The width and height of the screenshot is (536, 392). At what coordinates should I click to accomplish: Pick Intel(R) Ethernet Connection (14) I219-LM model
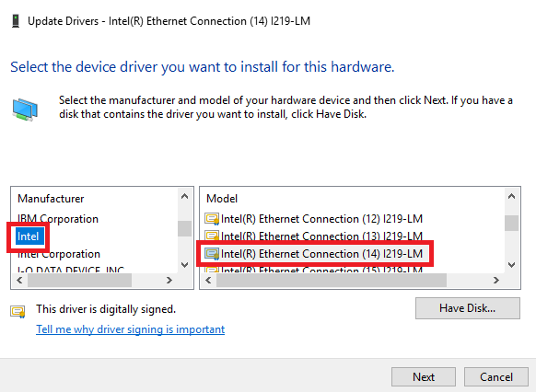[321, 254]
